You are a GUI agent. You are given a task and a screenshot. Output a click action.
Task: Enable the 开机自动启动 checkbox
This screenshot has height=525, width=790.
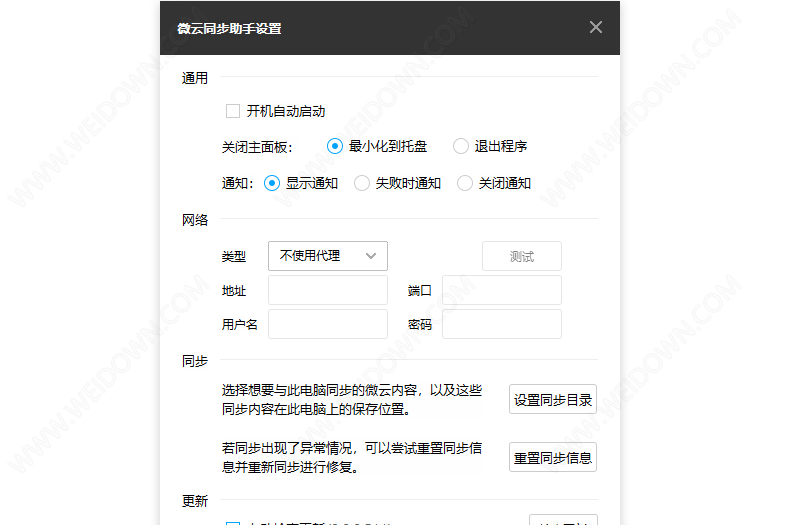click(x=233, y=111)
